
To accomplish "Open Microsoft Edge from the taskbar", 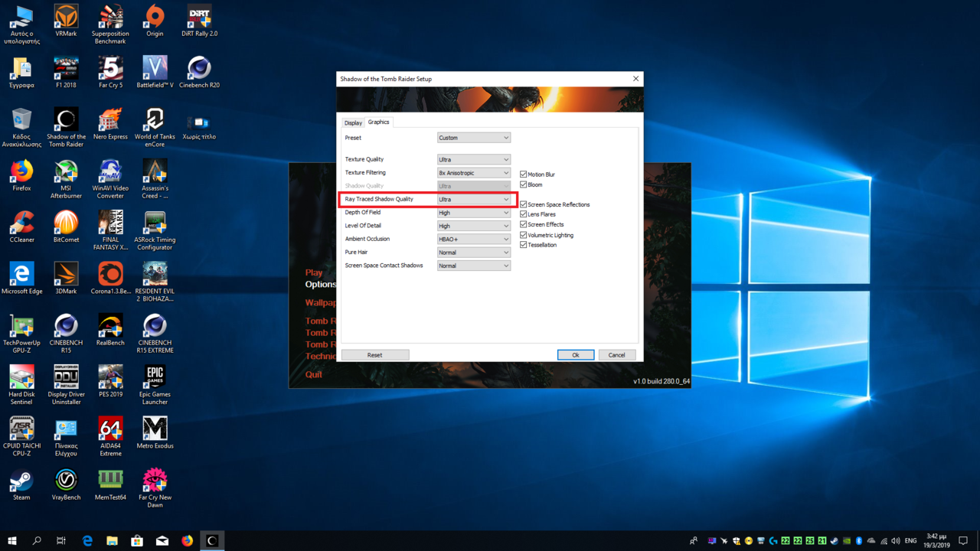I will [87, 541].
